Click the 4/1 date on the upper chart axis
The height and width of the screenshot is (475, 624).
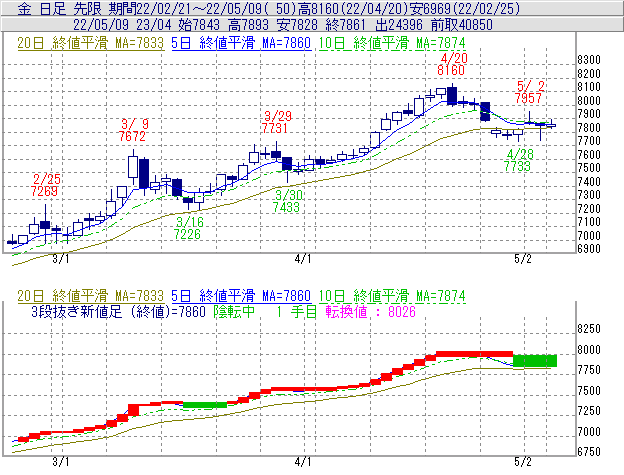pos(303,259)
